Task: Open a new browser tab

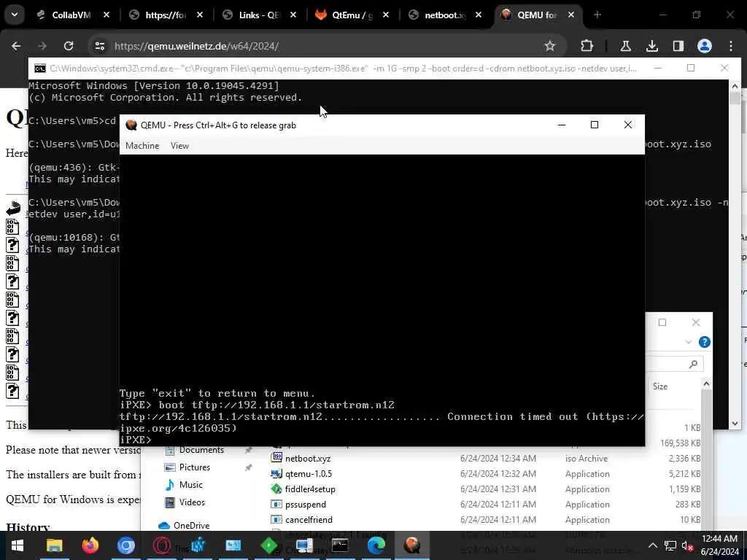Action: tap(597, 15)
